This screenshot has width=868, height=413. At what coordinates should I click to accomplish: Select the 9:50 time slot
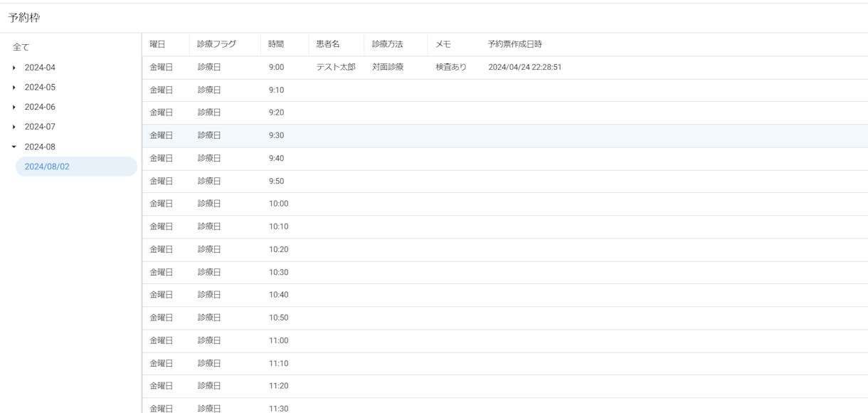coord(276,181)
